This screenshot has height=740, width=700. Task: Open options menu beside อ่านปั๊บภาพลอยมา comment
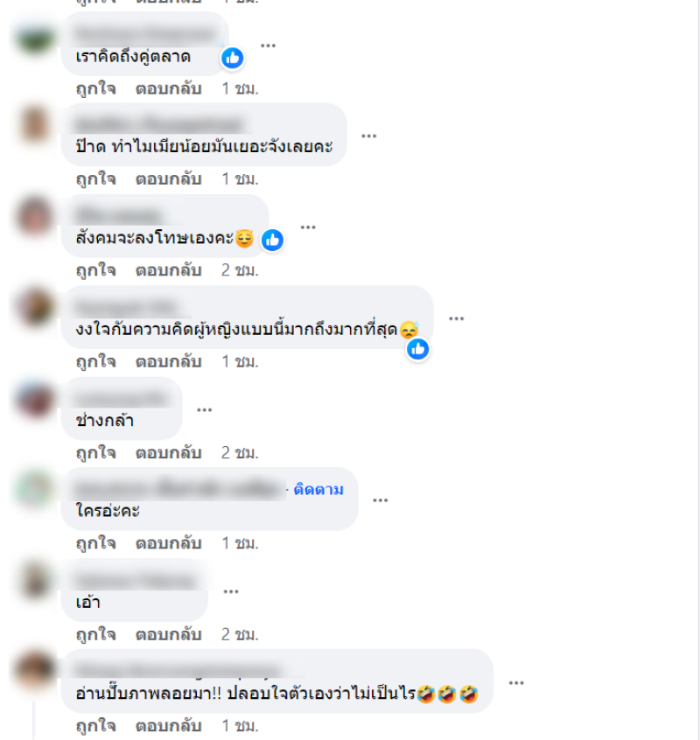(516, 683)
